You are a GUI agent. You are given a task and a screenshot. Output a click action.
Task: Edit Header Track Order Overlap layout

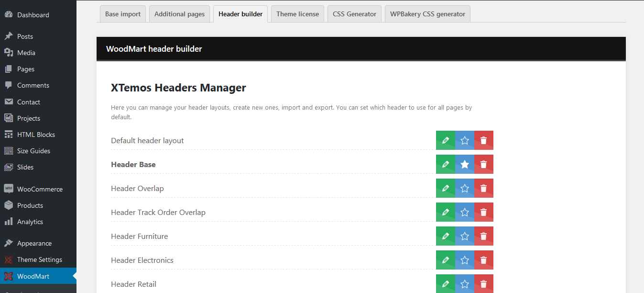[446, 212]
